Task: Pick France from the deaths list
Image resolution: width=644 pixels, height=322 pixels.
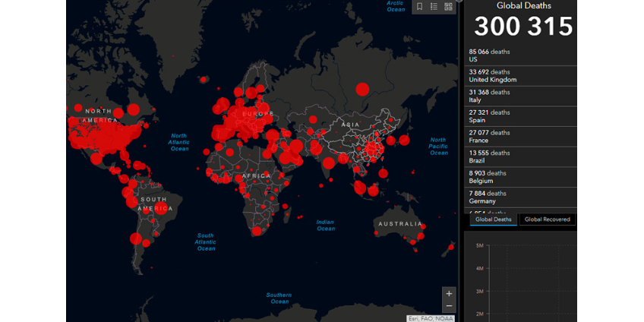Action: (520, 136)
